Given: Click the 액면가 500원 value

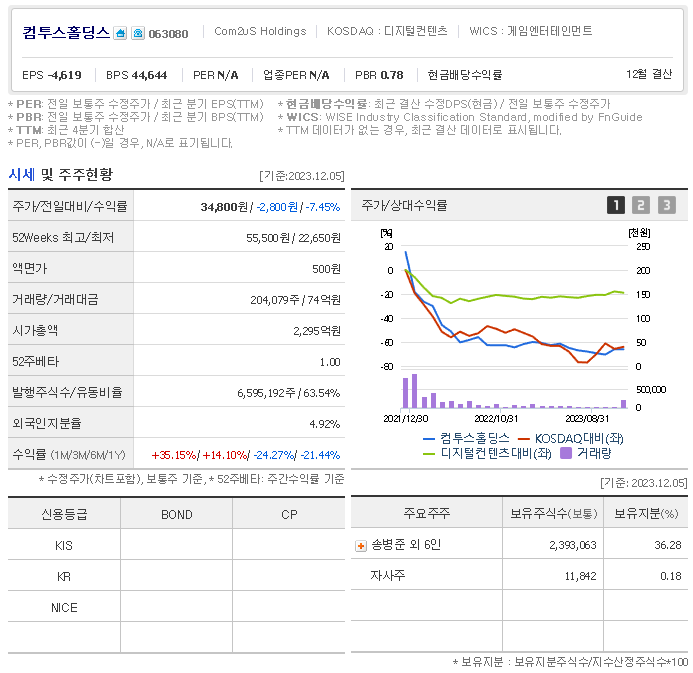Looking at the screenshot, I should point(326,269).
